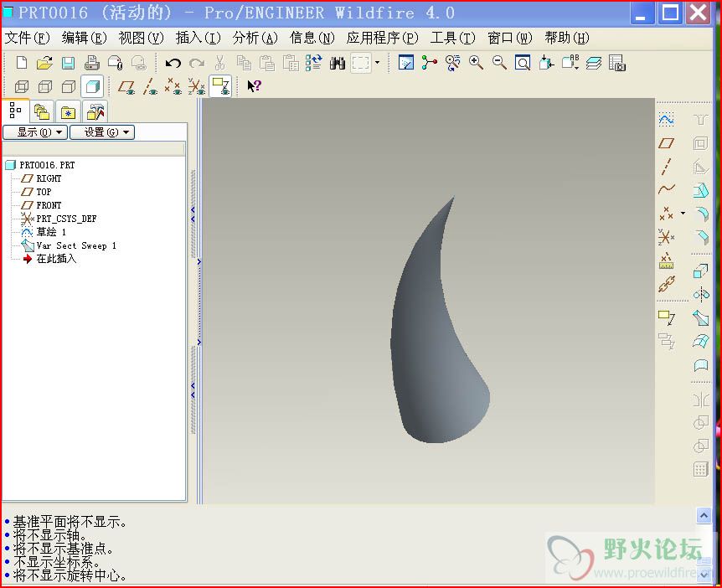Image resolution: width=722 pixels, height=588 pixels.
Task: Create a datum axis from the right toolbar
Action: click(x=666, y=166)
